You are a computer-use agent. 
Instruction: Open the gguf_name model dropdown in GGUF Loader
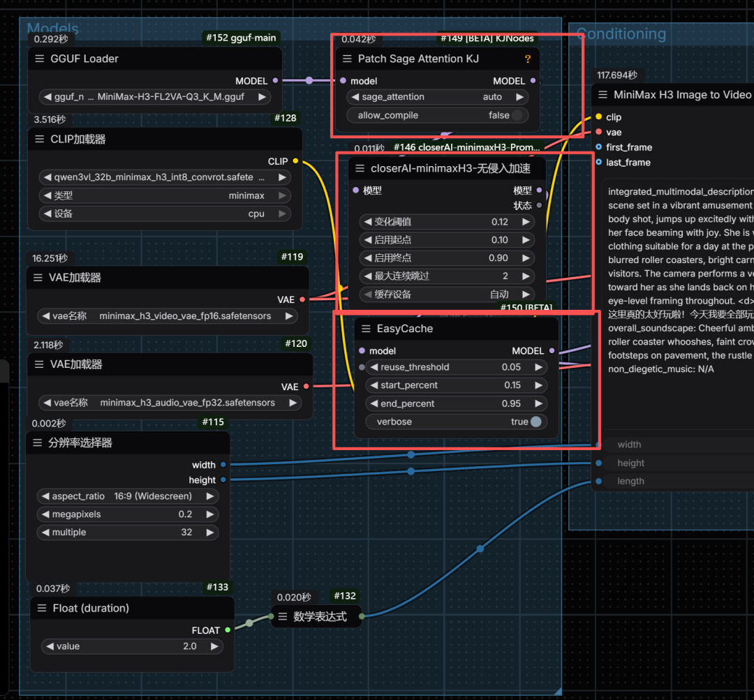[155, 96]
